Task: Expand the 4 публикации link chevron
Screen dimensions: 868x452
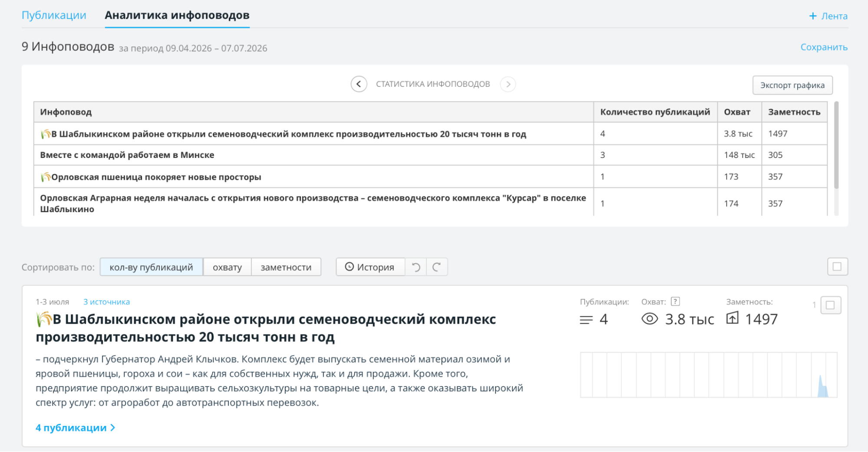Action: (113, 428)
